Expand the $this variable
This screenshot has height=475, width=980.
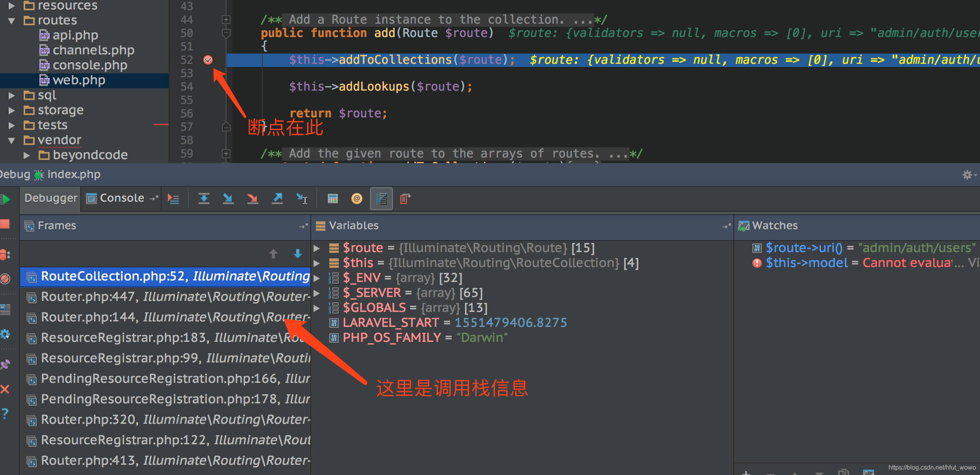click(317, 263)
